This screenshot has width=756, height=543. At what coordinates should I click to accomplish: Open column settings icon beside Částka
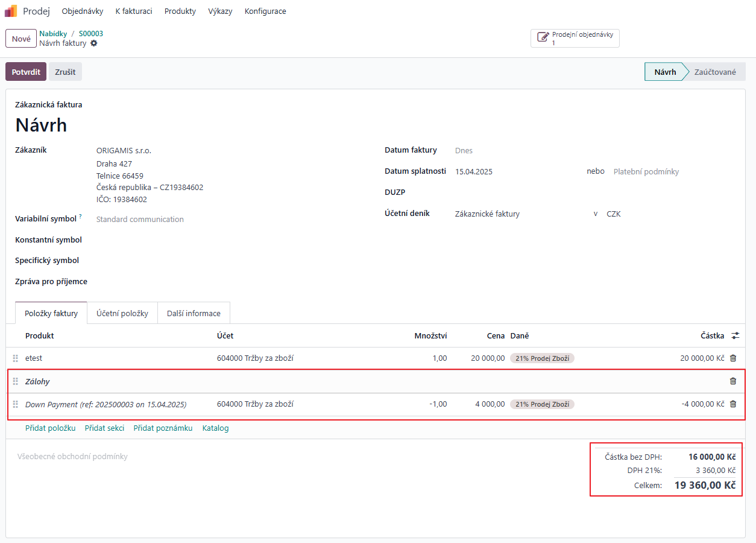[x=735, y=335]
